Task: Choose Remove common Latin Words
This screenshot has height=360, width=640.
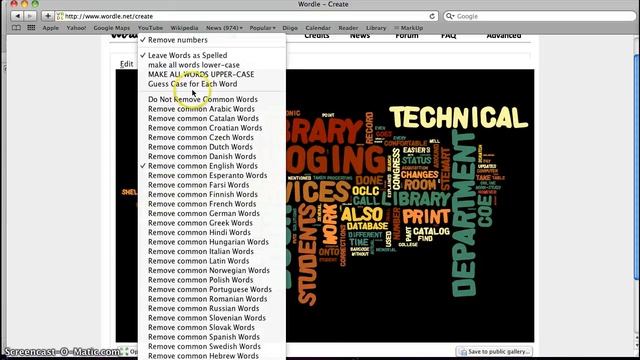Action: 212,261
